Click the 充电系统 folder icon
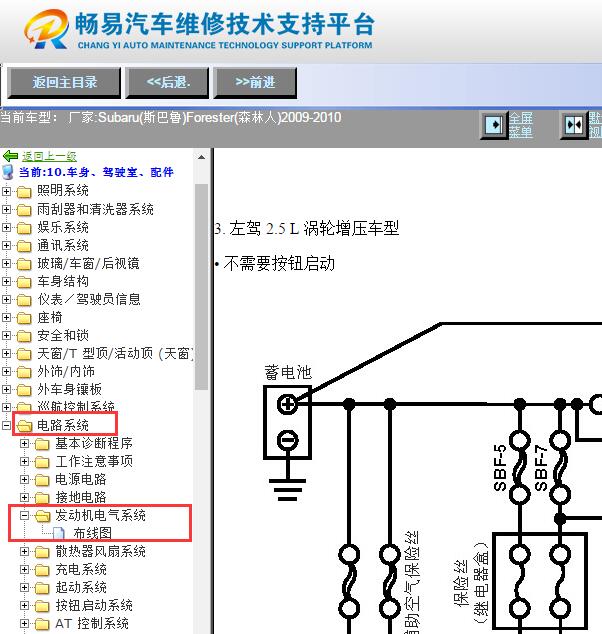602x634 pixels. [x=42, y=570]
